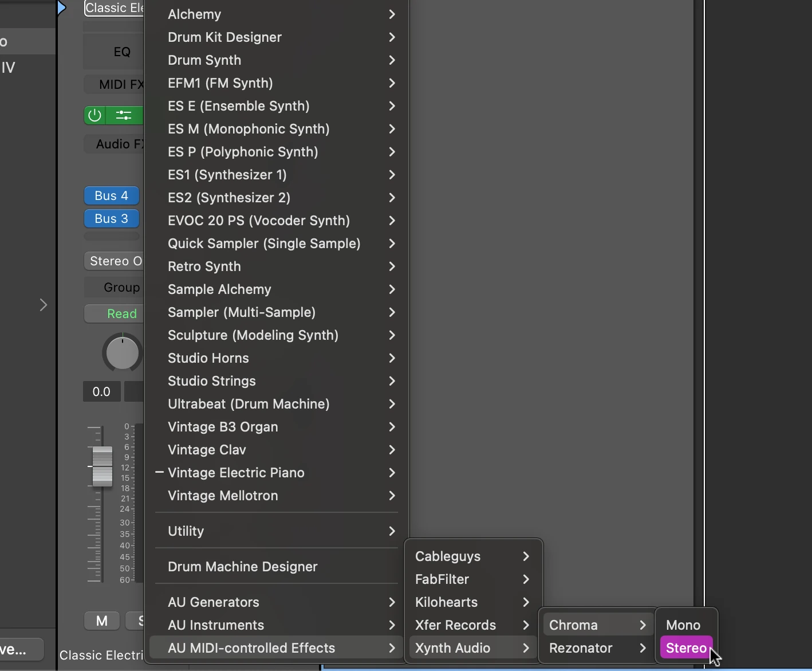Screen dimensions: 812x671
Task: Choose ES2 (Synthesizer 2)
Action: [x=277, y=198]
